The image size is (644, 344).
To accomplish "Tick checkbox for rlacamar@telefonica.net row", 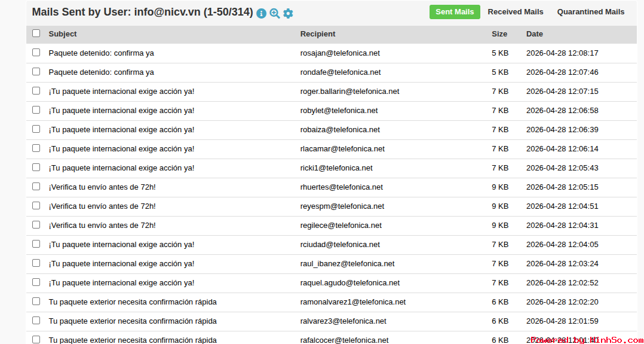I will pyautogui.click(x=36, y=148).
